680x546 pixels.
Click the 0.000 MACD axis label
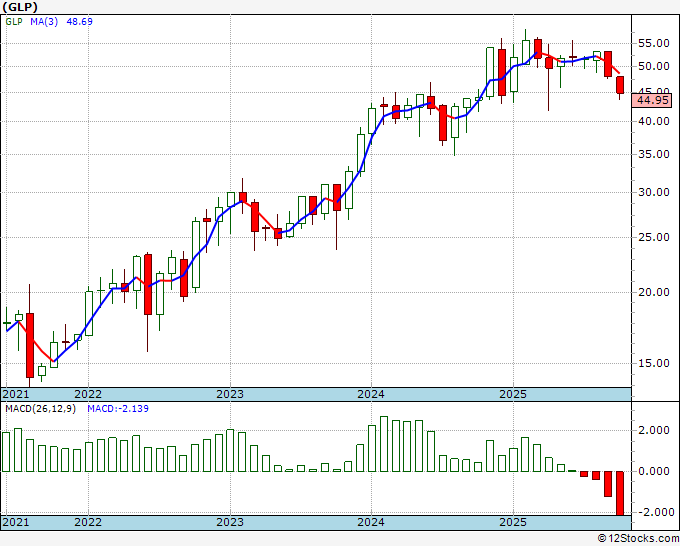[654, 471]
